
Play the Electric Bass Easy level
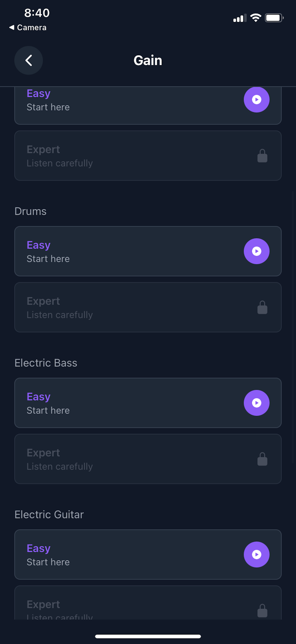[x=256, y=403]
